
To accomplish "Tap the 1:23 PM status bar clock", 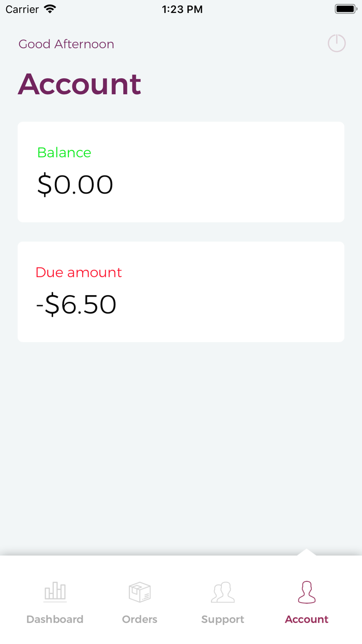I will point(182,9).
